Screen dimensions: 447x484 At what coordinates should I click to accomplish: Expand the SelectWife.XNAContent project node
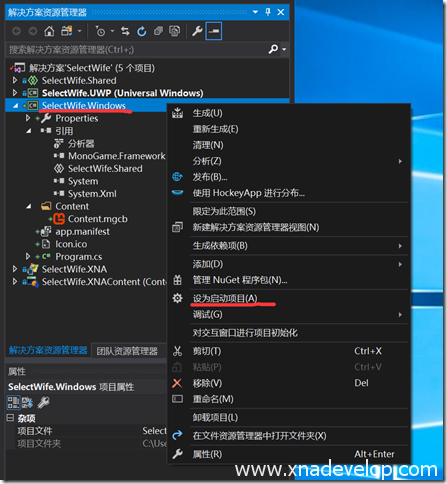coord(15,282)
